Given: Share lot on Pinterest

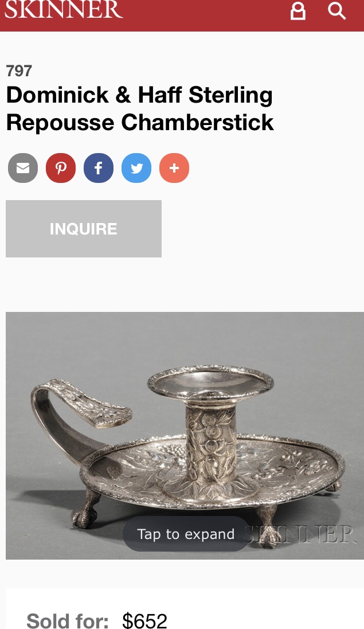Looking at the screenshot, I should [x=61, y=167].
